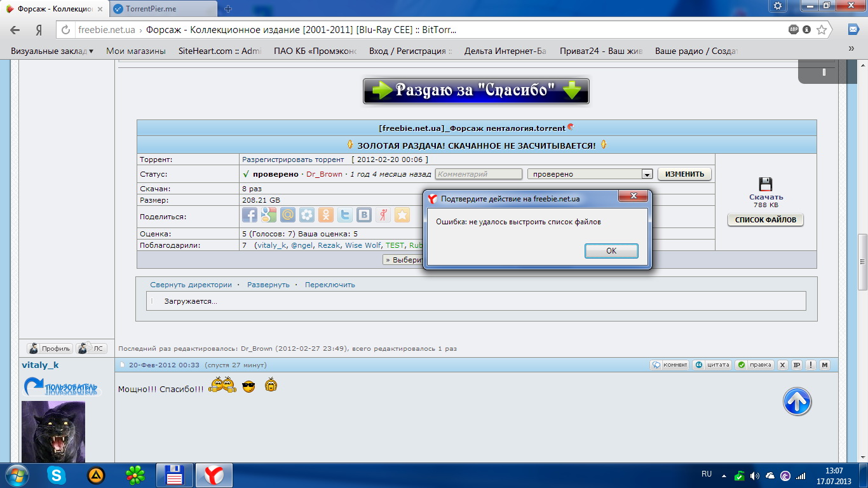Image resolution: width=868 pixels, height=488 pixels.
Task: Click the Развернуть directories link
Action: pyautogui.click(x=268, y=285)
